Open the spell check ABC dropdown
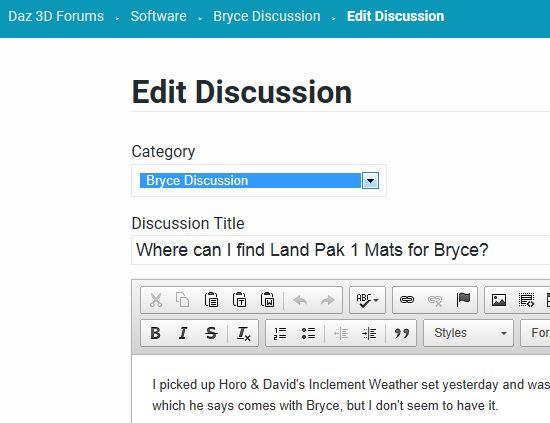The image size is (550, 423). pos(367,300)
